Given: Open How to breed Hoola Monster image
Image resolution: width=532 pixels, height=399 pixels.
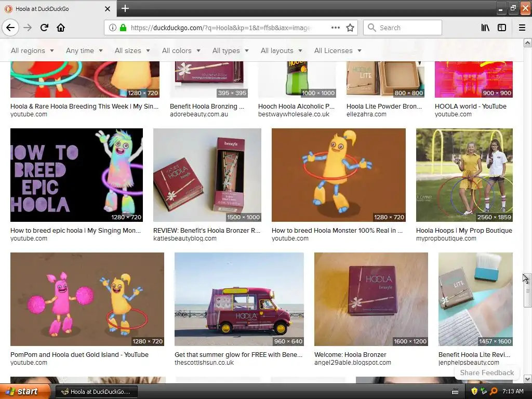Looking at the screenshot, I should point(339,175).
